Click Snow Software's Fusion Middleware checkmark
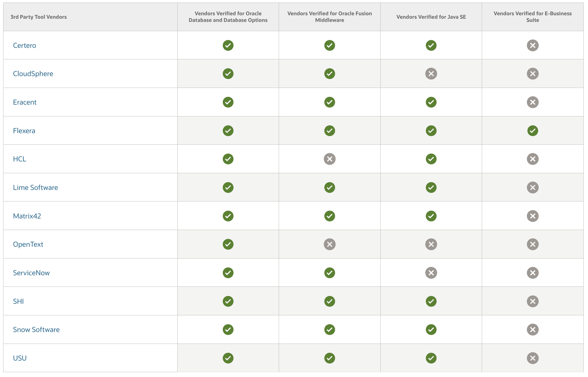588x377 pixels. pyautogui.click(x=329, y=329)
